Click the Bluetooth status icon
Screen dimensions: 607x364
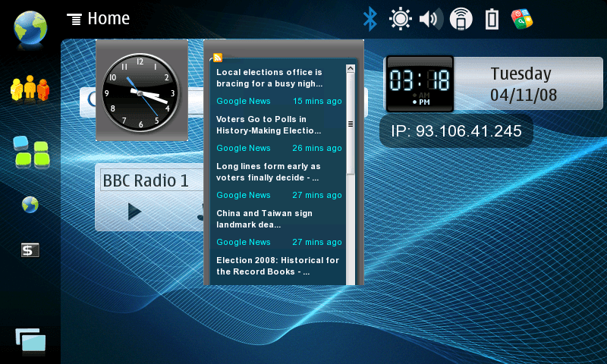pos(370,19)
